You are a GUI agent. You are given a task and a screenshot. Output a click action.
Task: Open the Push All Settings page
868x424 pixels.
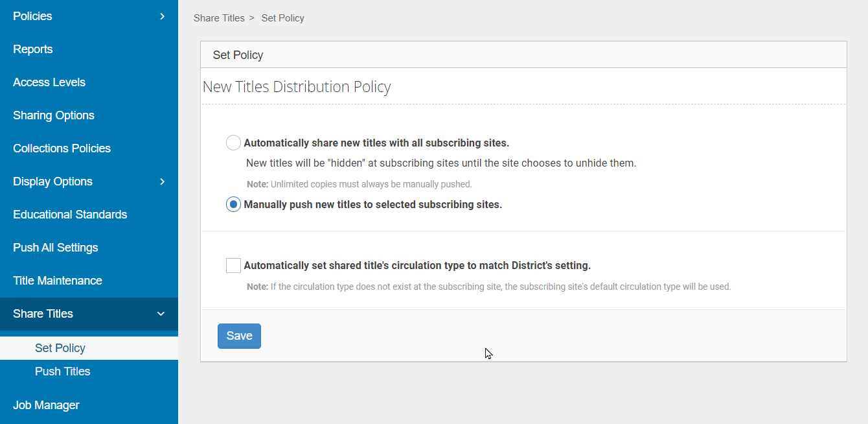coord(56,248)
